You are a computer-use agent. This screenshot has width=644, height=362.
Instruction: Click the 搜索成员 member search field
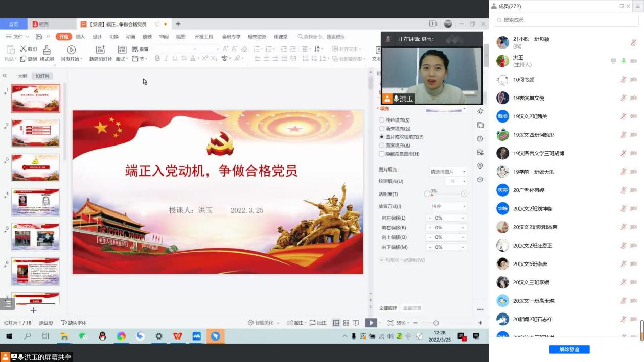pyautogui.click(x=566, y=20)
